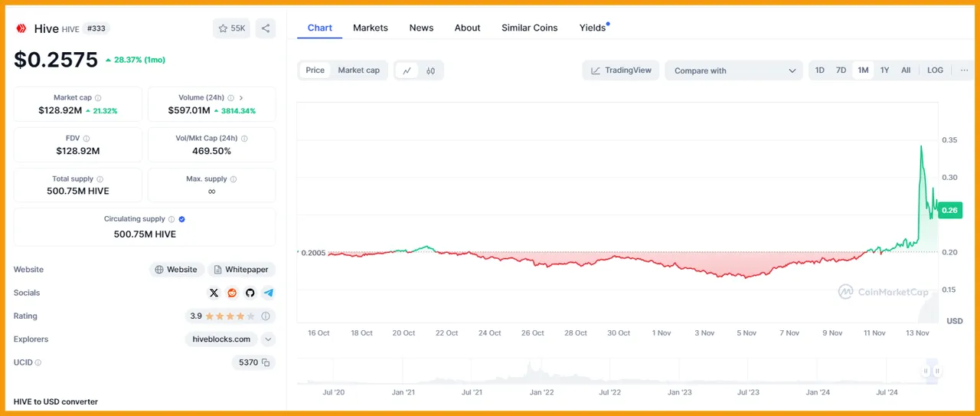This screenshot has width=980, height=416.
Task: Open Vol/Mkt Cap (24h) info icon
Action: click(244, 139)
